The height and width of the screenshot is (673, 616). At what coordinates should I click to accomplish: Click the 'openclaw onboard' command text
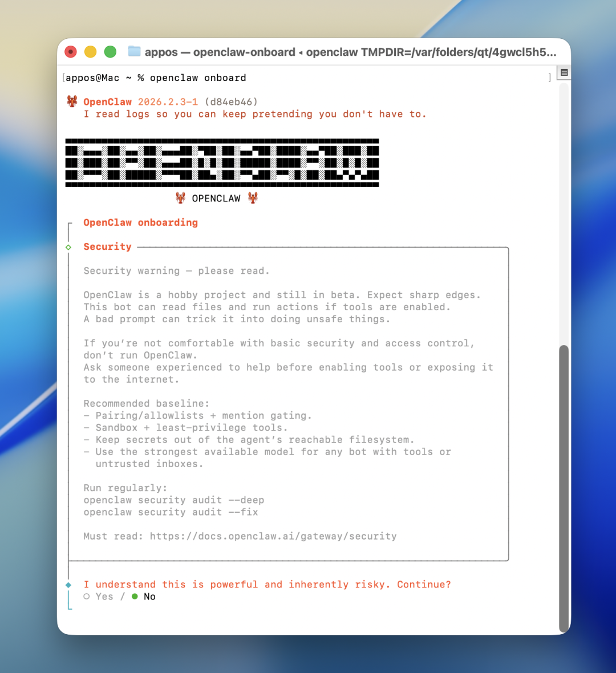coord(198,78)
